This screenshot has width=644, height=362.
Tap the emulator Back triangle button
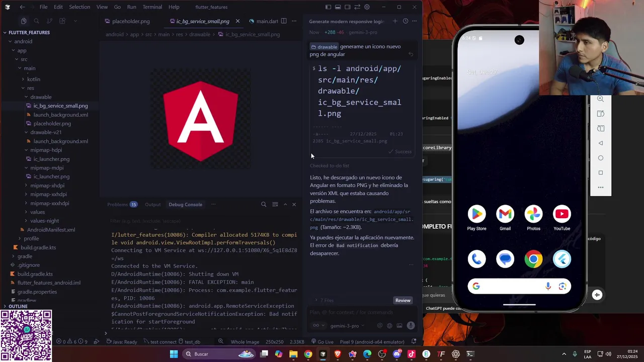[601, 143]
